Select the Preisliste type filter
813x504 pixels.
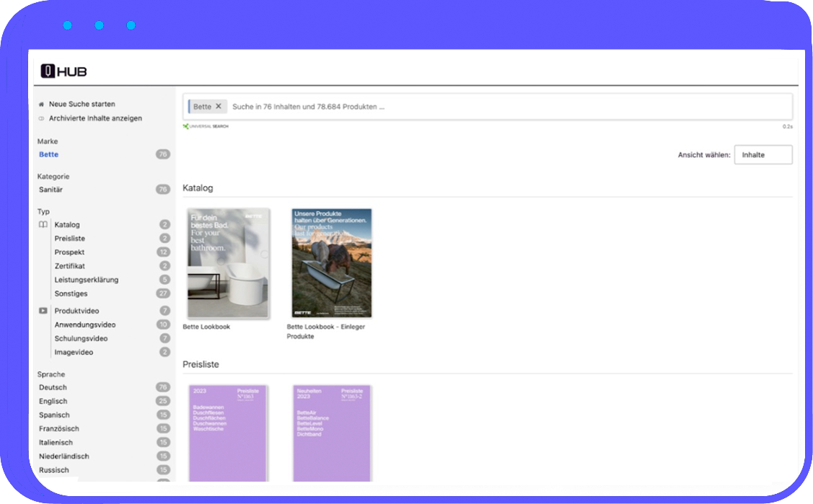point(70,239)
